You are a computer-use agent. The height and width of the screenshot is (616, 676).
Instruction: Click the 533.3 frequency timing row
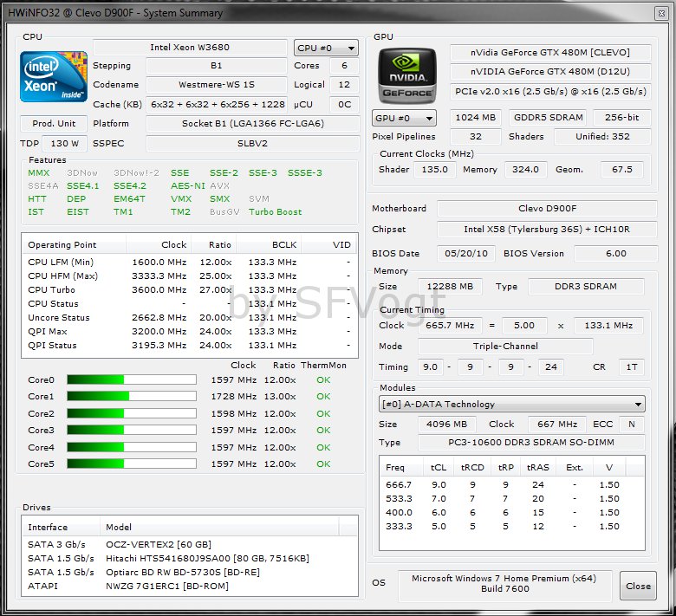pyautogui.click(x=512, y=498)
